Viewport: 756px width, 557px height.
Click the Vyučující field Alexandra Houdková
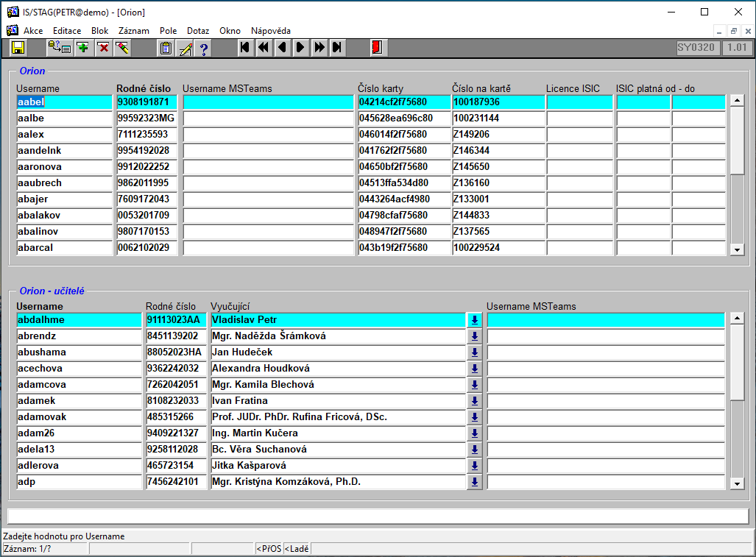338,369
